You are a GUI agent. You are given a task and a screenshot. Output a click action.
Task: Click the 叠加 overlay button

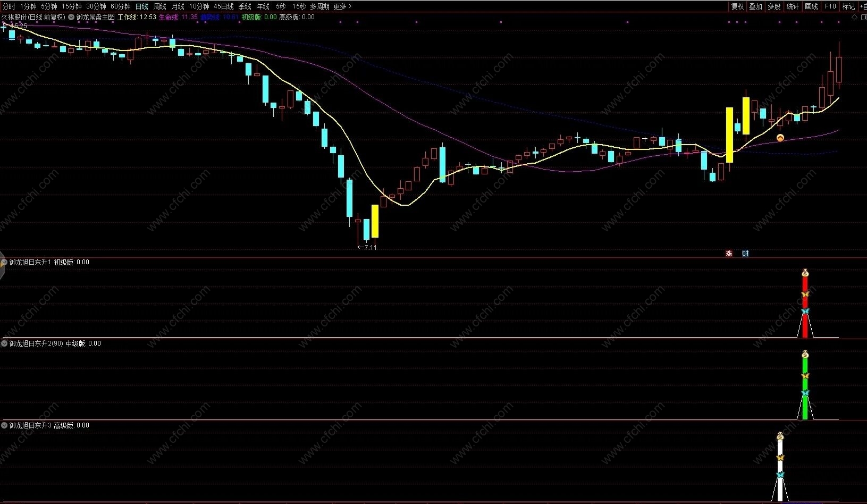[x=755, y=6]
